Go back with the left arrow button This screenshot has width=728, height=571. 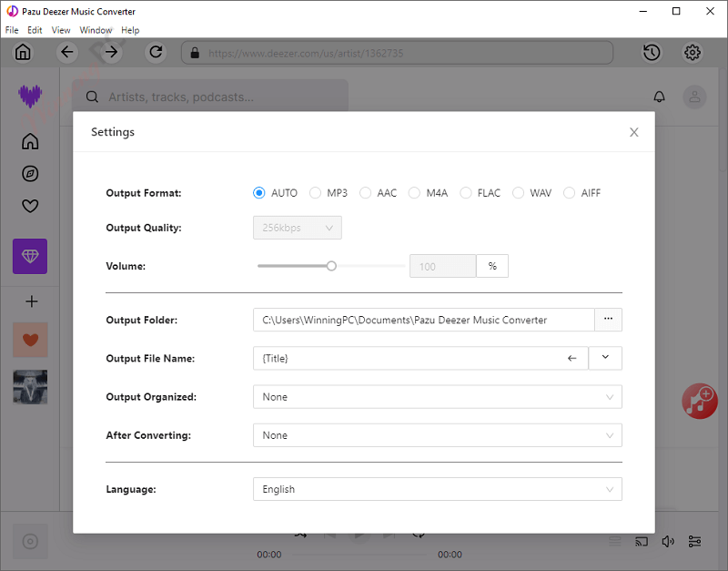coord(66,52)
